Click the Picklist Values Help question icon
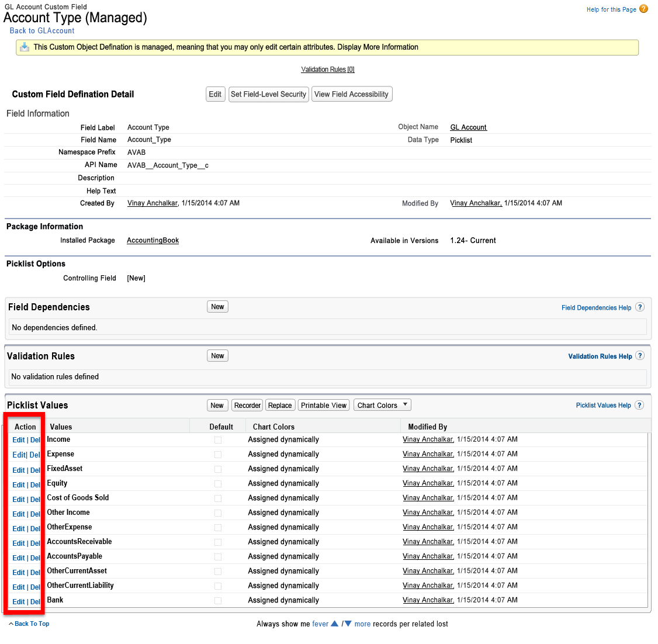 click(639, 405)
